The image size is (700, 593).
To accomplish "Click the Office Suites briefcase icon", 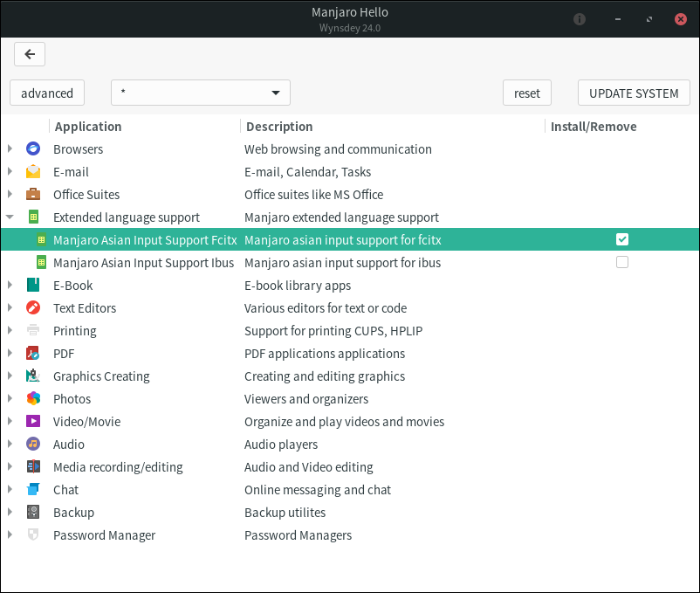I will pyautogui.click(x=33, y=194).
